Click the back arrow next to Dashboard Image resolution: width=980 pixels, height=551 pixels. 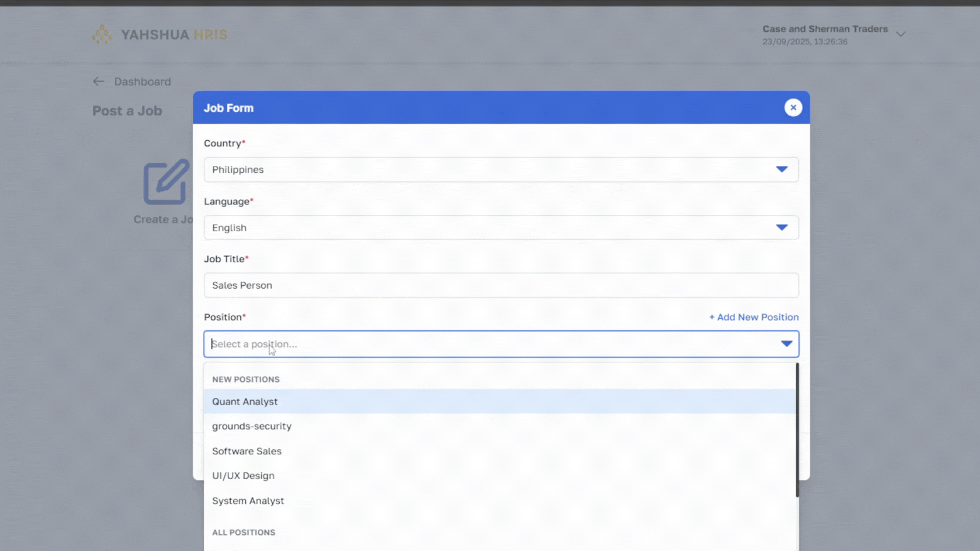(x=99, y=82)
